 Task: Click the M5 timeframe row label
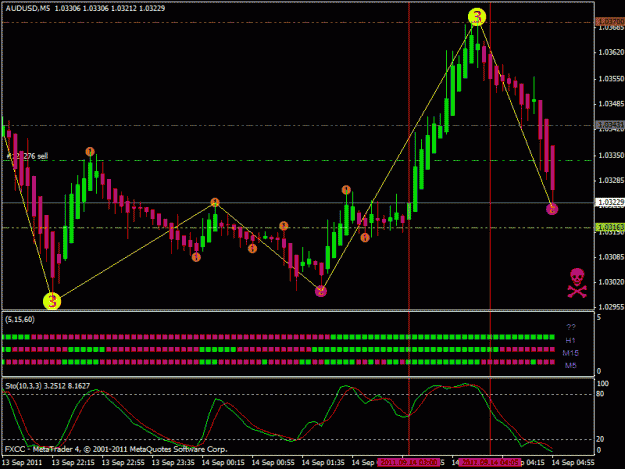click(570, 365)
